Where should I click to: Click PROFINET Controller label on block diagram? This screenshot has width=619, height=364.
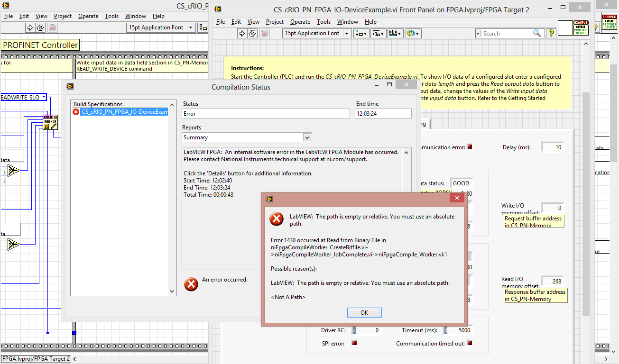(40, 45)
